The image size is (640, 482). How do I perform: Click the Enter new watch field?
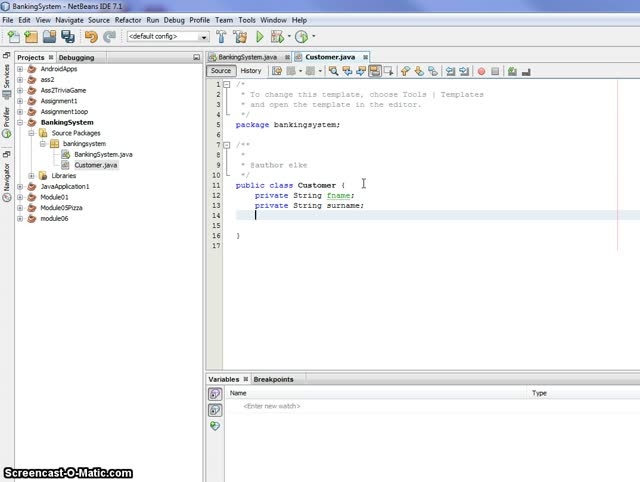coord(272,406)
